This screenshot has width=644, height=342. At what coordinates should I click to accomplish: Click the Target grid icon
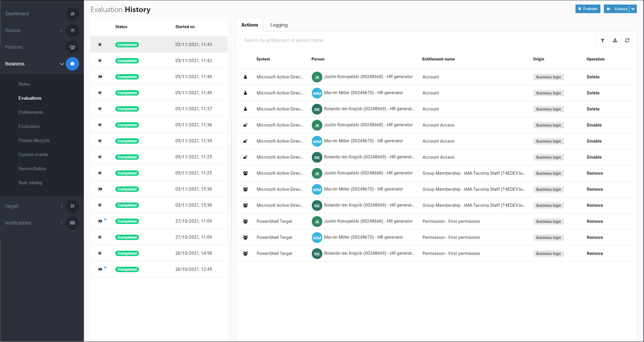click(72, 206)
